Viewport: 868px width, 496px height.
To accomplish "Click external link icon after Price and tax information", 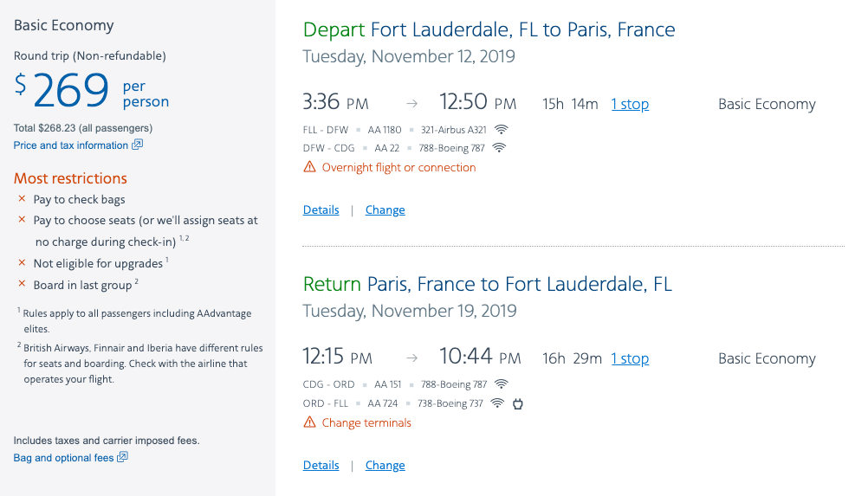I will pyautogui.click(x=137, y=145).
